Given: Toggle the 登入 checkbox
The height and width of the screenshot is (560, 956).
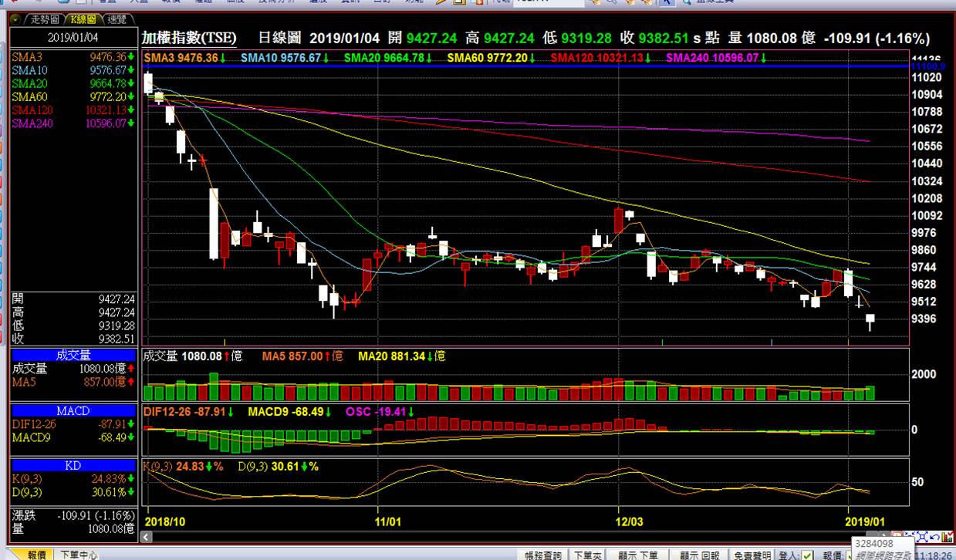Looking at the screenshot, I should pos(807,555).
